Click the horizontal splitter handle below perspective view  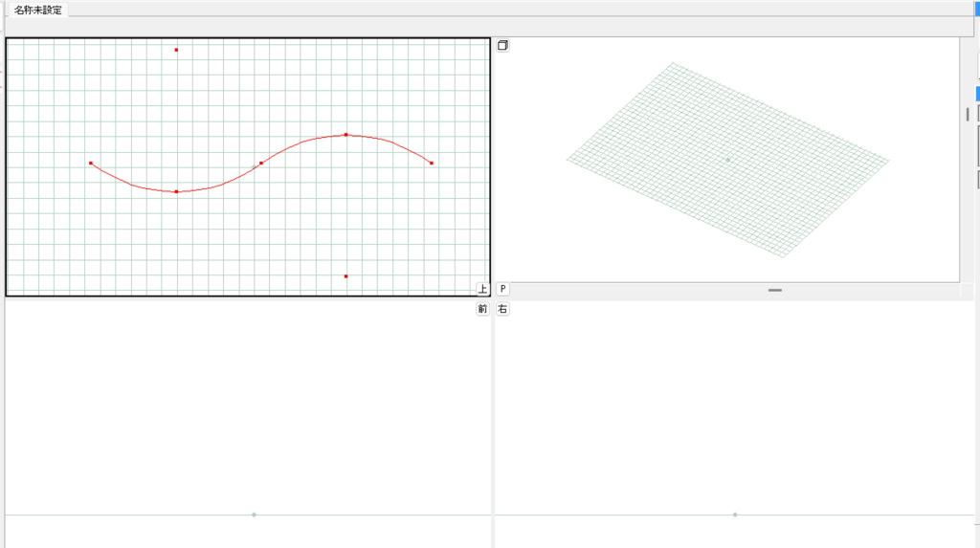pos(774,290)
